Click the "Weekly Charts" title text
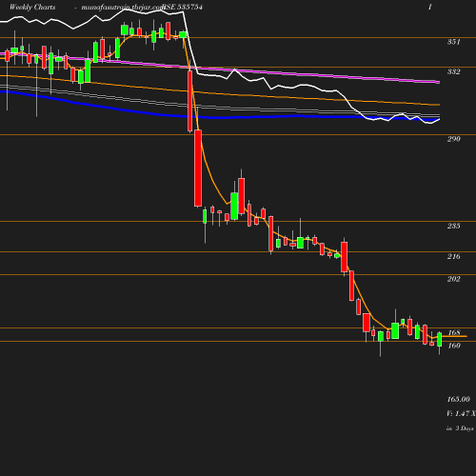 click(x=32, y=8)
